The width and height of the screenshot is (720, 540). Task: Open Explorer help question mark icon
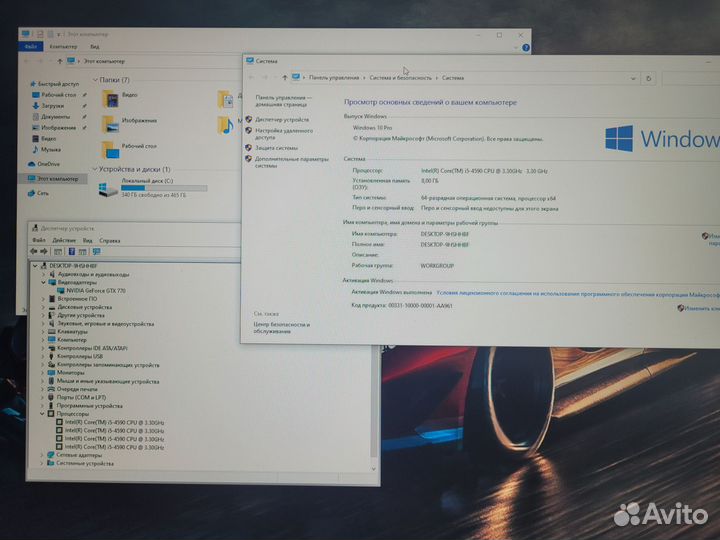(526, 47)
